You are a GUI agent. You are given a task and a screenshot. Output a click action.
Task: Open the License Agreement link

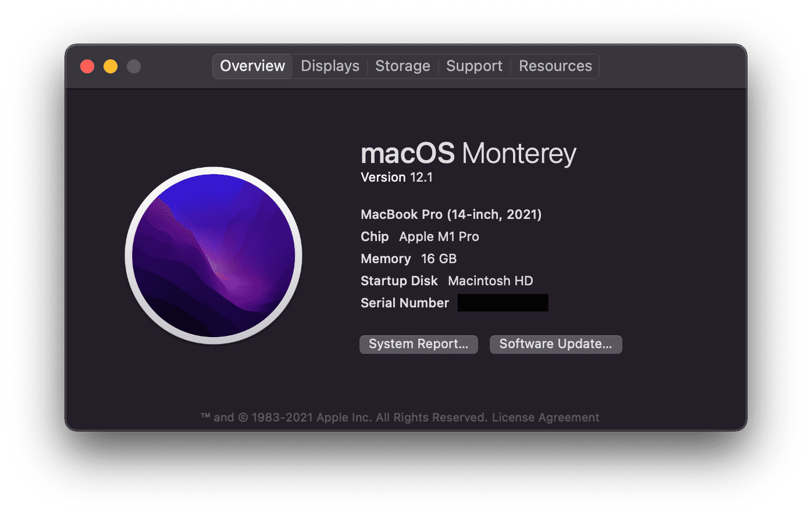pyautogui.click(x=546, y=417)
